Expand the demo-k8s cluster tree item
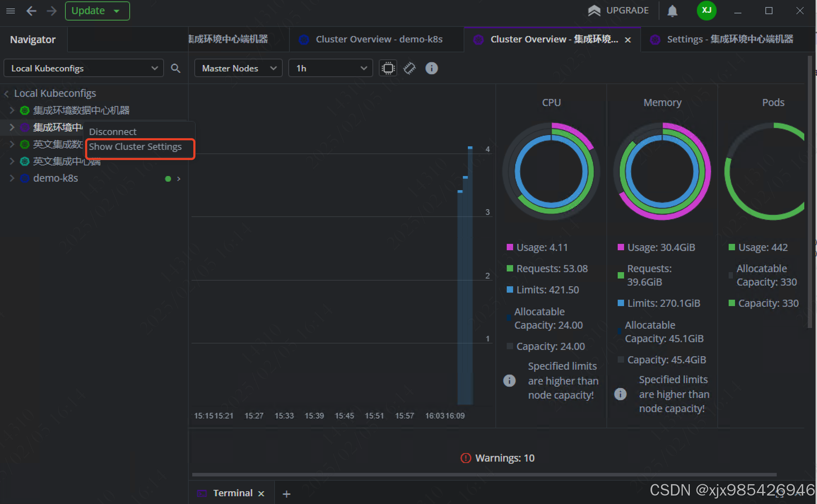The image size is (817, 504). tap(12, 178)
